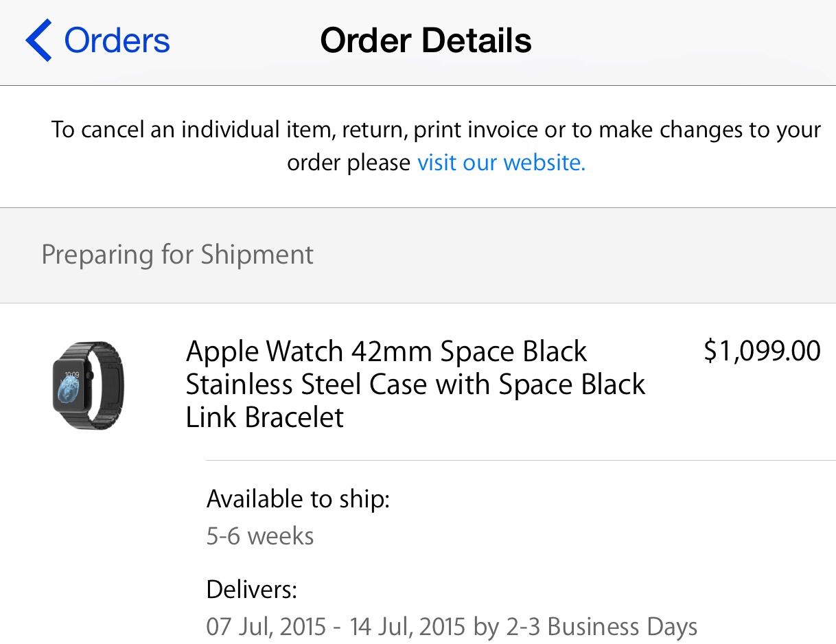Click the word 'Shipment' in the status header
This screenshot has width=836, height=644.
click(x=257, y=255)
